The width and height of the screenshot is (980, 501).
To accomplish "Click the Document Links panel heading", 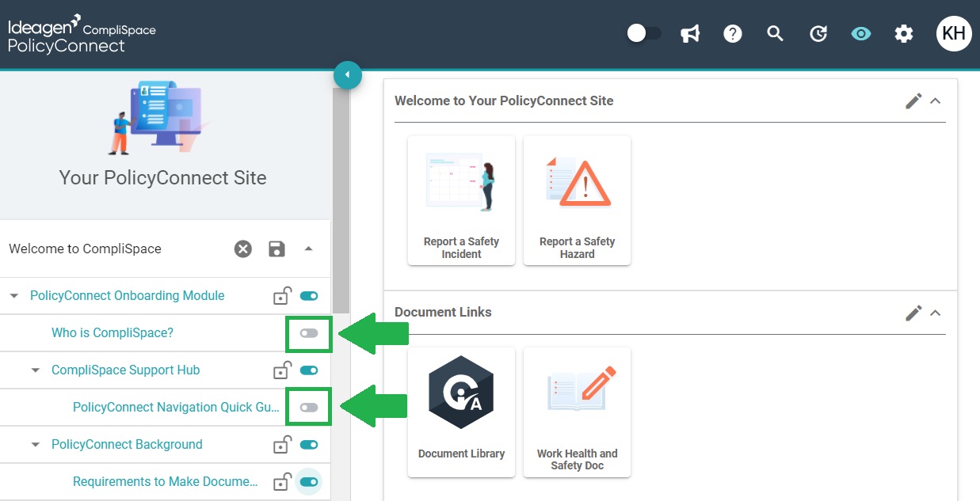I will pyautogui.click(x=443, y=312).
